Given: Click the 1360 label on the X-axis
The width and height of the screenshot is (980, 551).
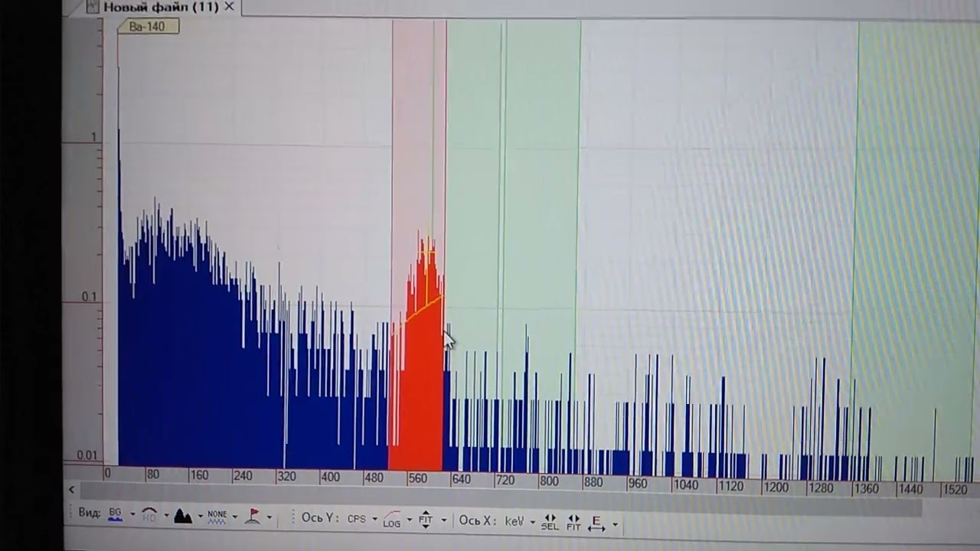Looking at the screenshot, I should (x=866, y=487).
